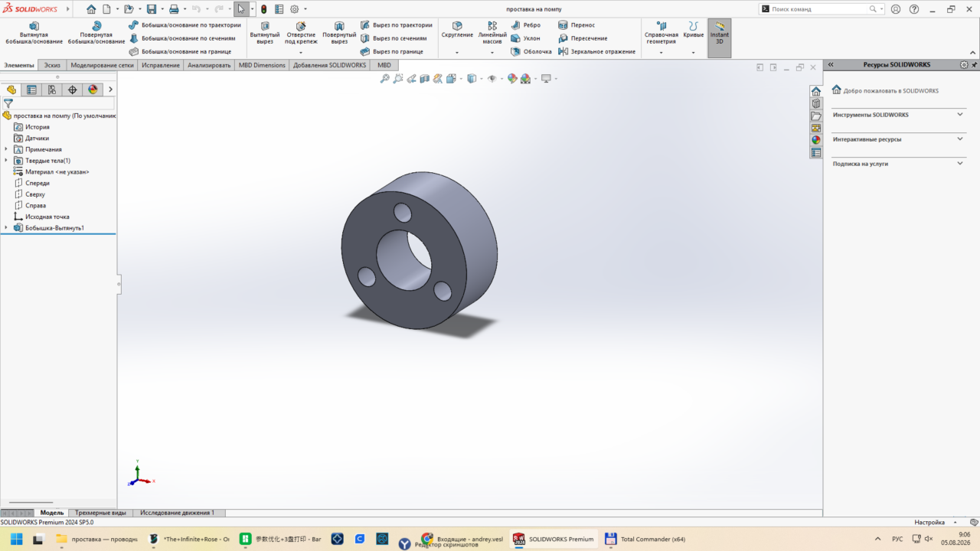This screenshot has height=551, width=980.
Task: Click the Настройка status bar button
Action: (929, 522)
